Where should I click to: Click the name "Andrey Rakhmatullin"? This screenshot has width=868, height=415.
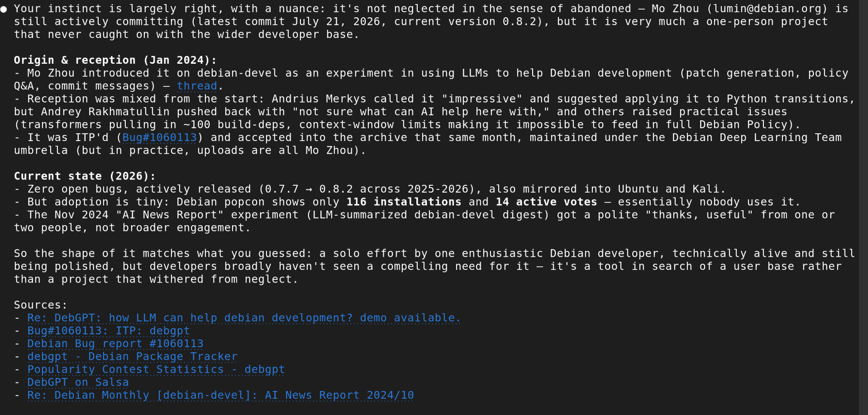coord(105,112)
